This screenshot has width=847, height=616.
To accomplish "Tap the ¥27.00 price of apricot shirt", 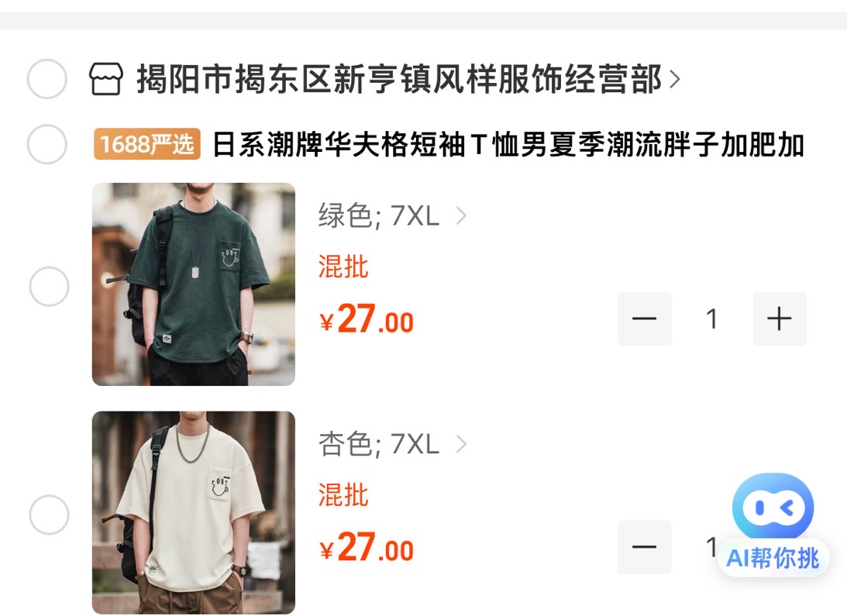I will (x=367, y=547).
